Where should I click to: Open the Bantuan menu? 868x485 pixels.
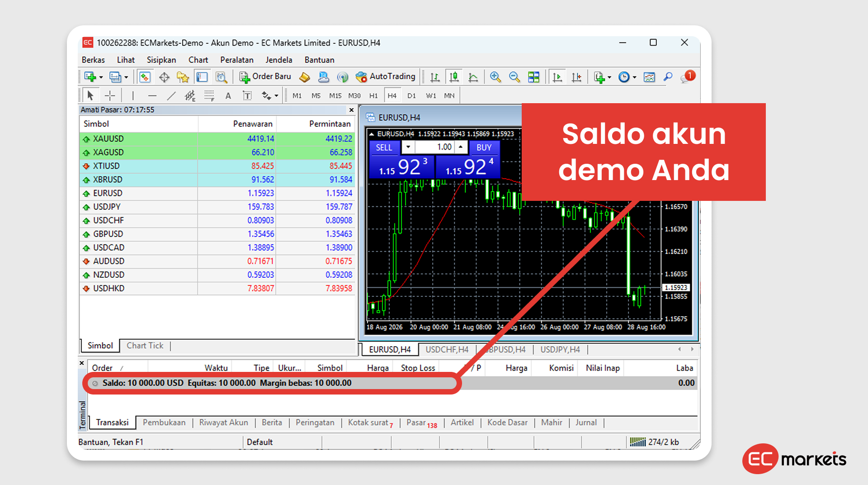pos(320,60)
